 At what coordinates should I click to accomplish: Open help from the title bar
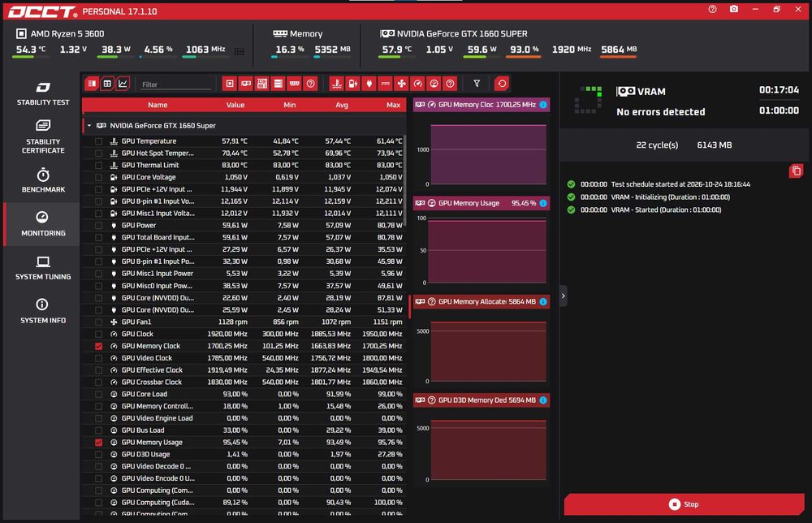[x=713, y=9]
